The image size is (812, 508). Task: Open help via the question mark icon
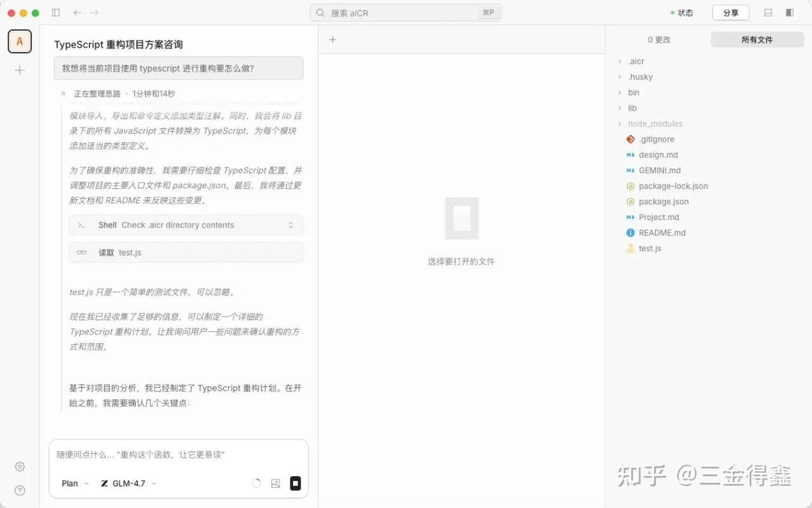click(x=20, y=490)
